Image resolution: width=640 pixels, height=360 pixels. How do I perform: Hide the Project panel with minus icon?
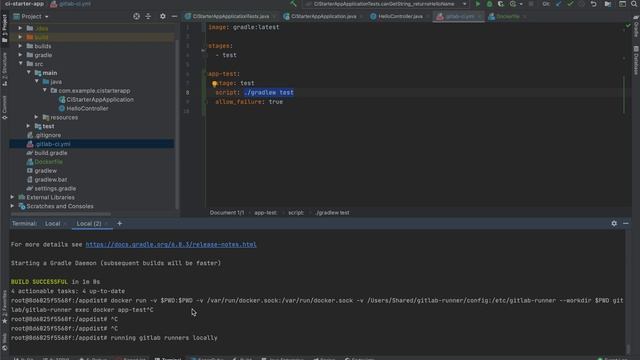[174, 16]
